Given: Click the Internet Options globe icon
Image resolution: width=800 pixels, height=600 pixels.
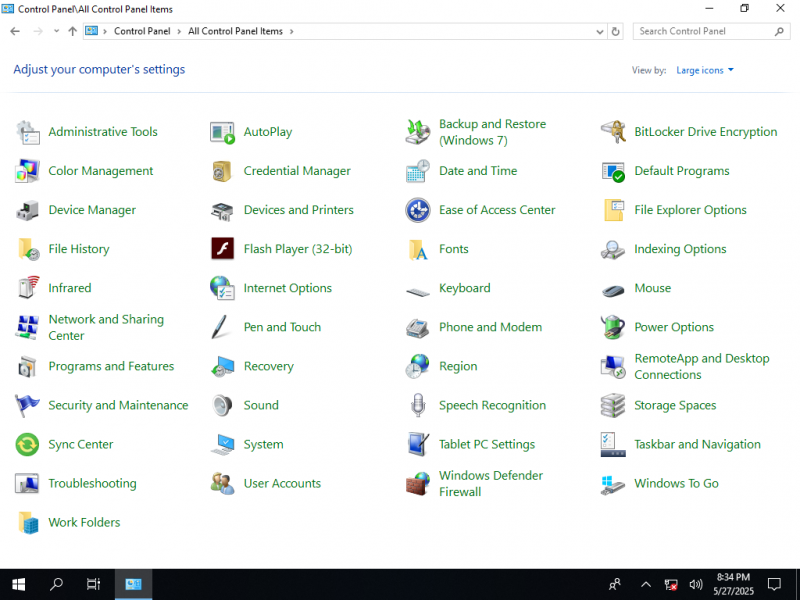Looking at the screenshot, I should pyautogui.click(x=222, y=288).
